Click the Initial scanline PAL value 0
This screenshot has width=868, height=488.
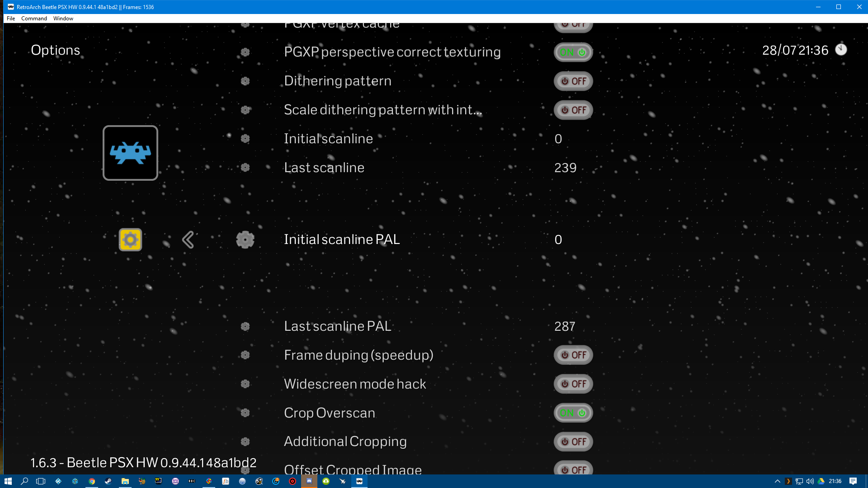558,239
